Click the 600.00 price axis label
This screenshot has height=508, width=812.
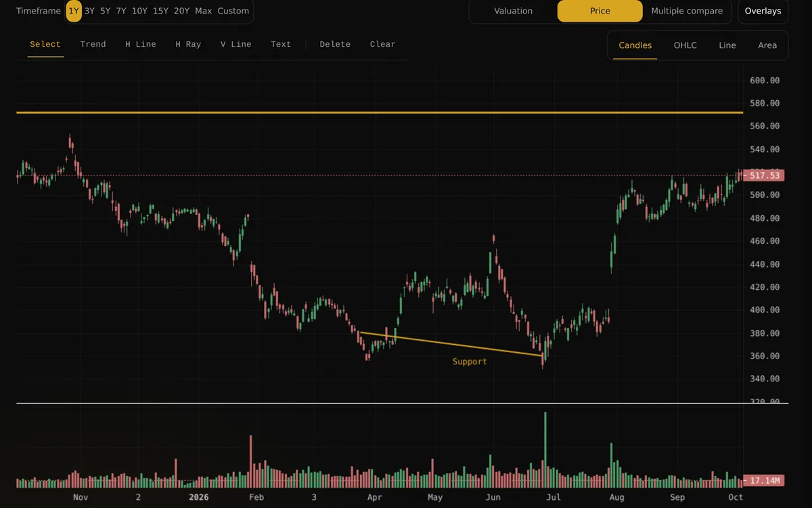pos(765,81)
